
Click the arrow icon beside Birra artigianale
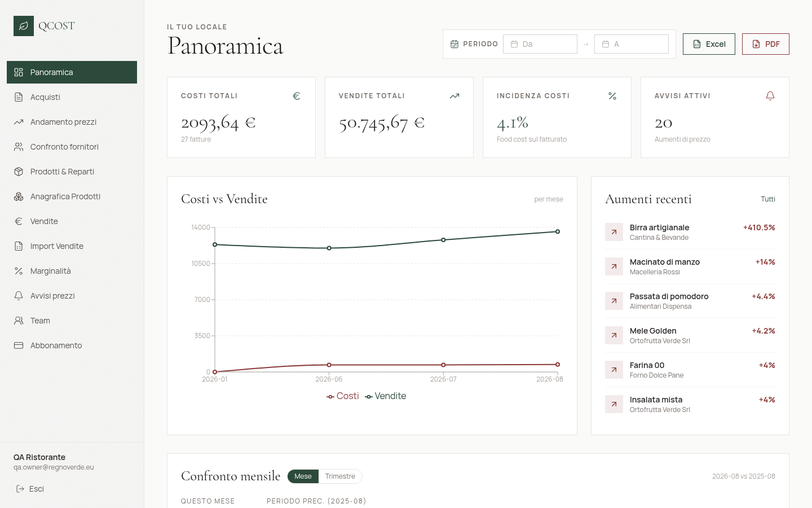(614, 232)
